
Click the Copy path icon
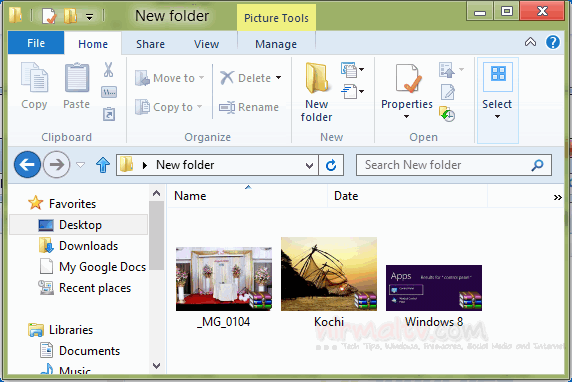pyautogui.click(x=109, y=92)
